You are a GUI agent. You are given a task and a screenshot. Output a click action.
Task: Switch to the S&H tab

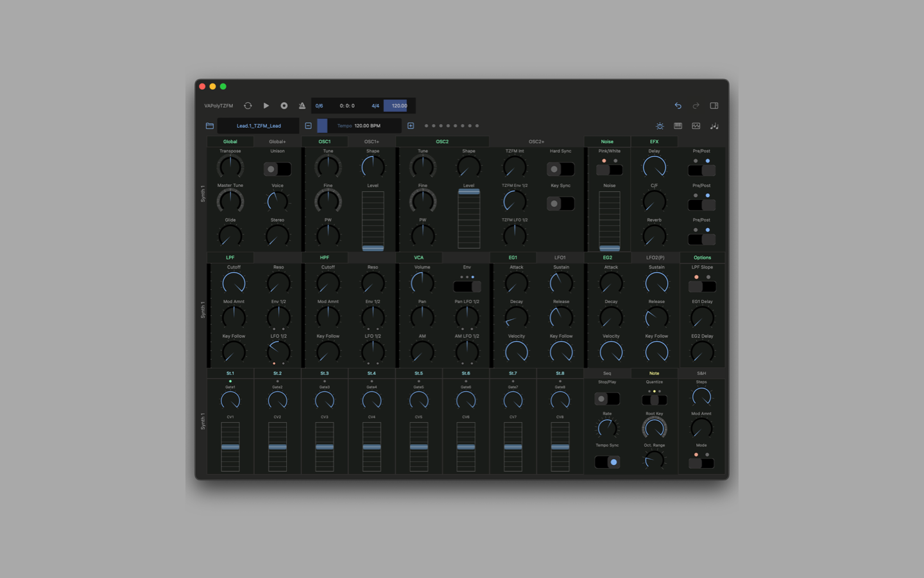pos(701,373)
